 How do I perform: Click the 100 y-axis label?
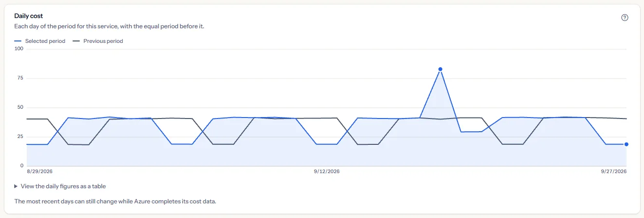point(19,49)
